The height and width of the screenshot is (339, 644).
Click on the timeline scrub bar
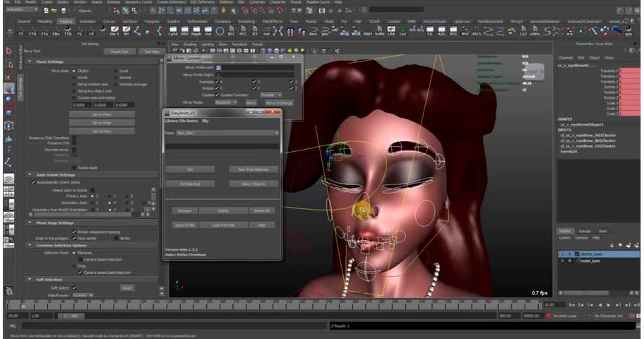[x=282, y=305]
